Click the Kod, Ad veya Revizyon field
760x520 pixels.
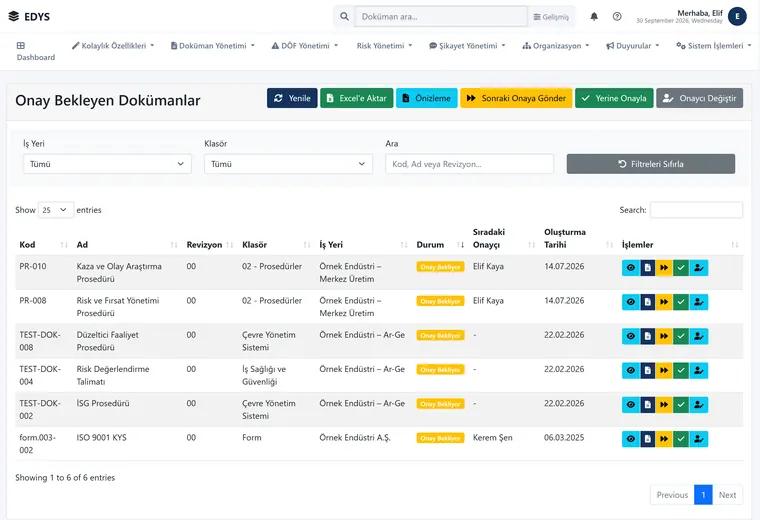point(470,164)
